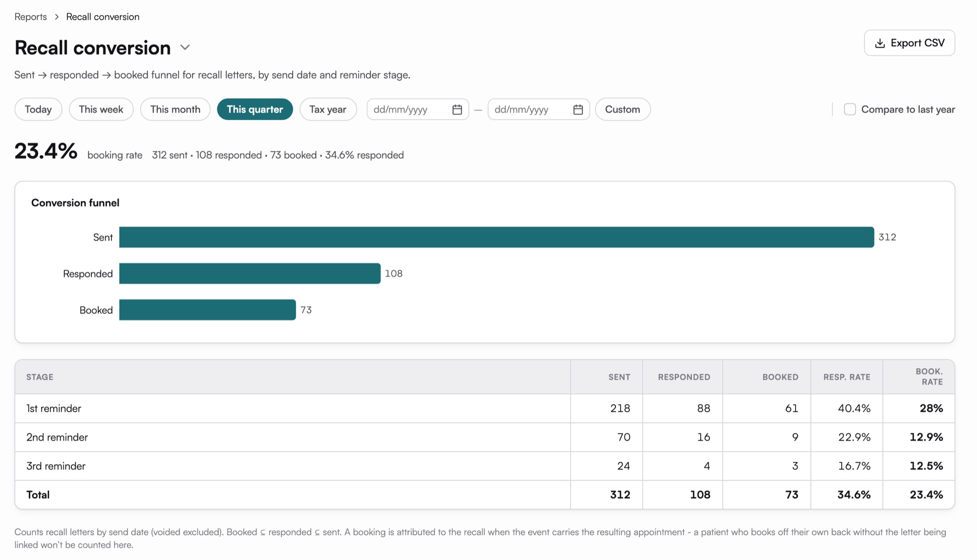
Task: Select the 1st reminder row label
Action: [x=54, y=408]
